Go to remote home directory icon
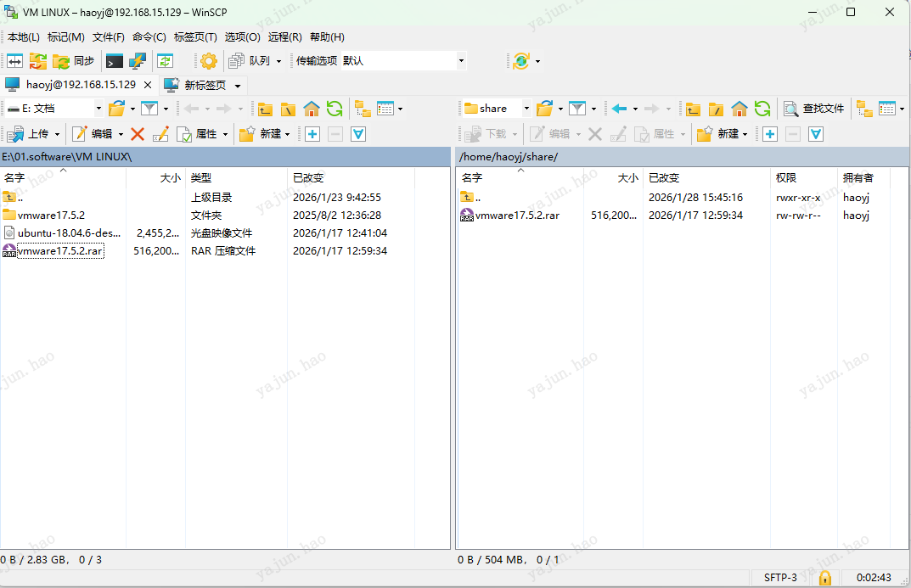 pos(739,109)
